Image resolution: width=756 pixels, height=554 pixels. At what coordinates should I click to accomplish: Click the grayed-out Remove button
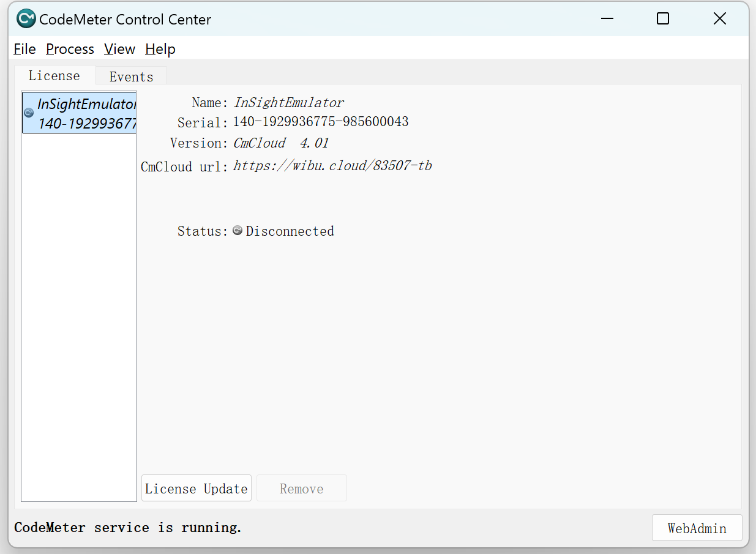click(301, 488)
